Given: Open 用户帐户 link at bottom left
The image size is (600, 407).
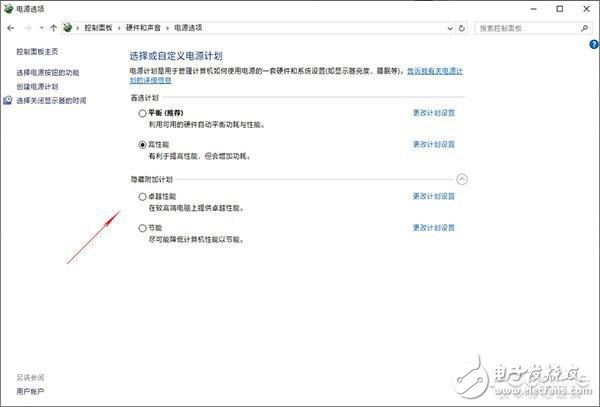Looking at the screenshot, I should click(30, 391).
